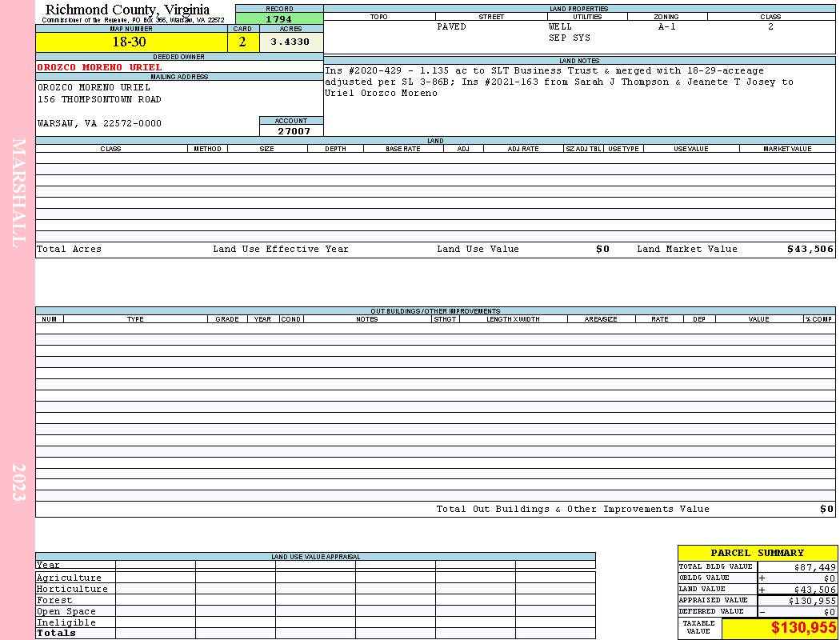
Task: Select the red Taxable Value $130,955
Action: coord(803,628)
